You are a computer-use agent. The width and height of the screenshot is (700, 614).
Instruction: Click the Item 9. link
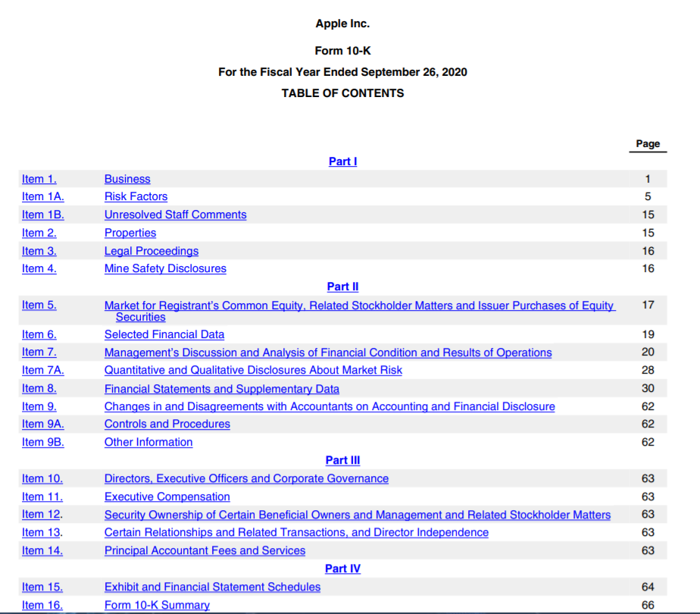pos(39,406)
